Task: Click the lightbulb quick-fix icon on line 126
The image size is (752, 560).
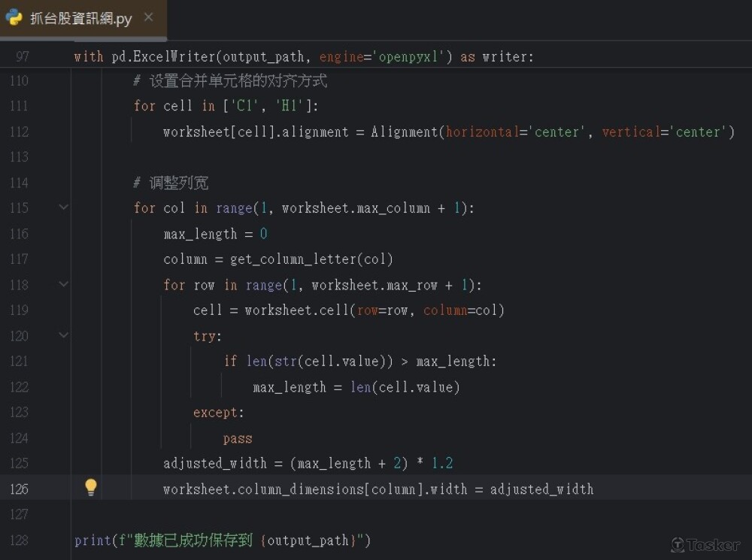Action: (x=91, y=488)
